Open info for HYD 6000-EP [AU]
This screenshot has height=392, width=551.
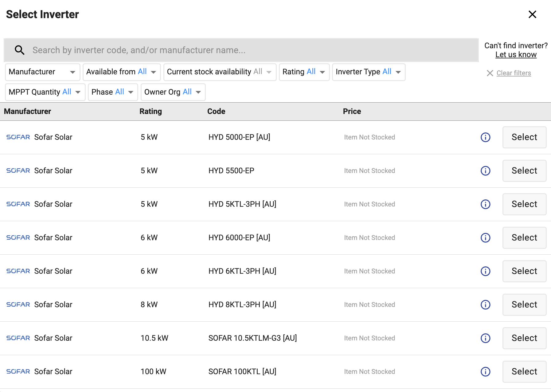coord(485,238)
